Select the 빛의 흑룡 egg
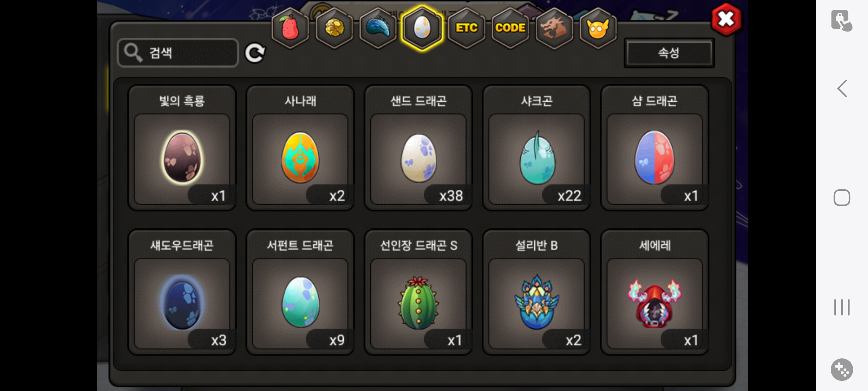The image size is (868, 391). pos(182,148)
